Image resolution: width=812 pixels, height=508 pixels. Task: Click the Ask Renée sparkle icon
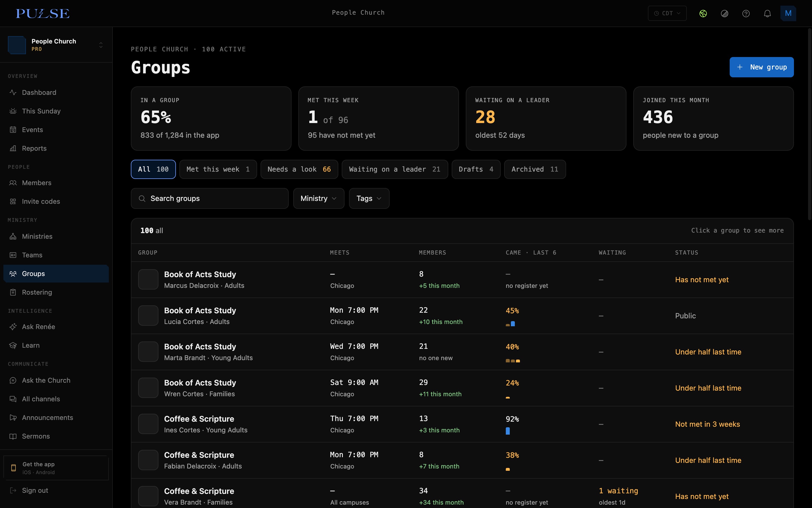coord(13,327)
